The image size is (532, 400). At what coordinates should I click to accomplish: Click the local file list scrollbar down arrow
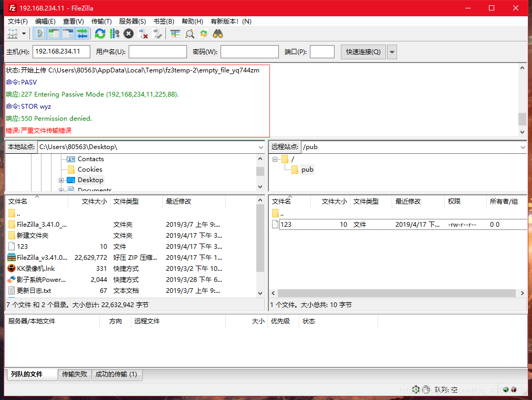coord(260,293)
